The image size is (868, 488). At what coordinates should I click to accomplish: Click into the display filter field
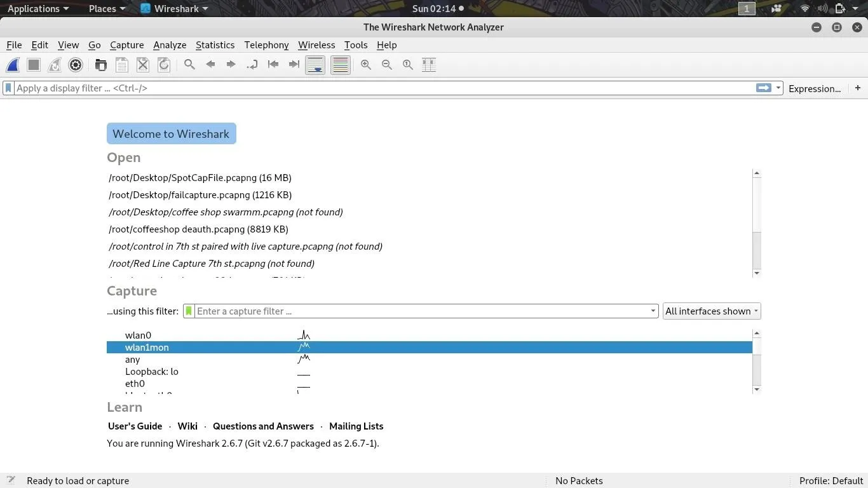[x=384, y=88]
